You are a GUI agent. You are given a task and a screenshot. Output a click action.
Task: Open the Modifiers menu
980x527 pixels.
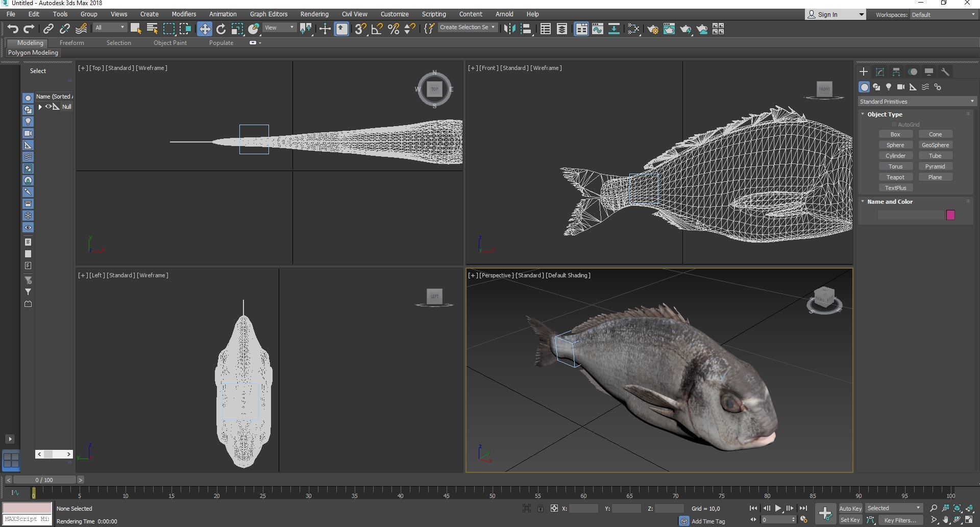(184, 14)
